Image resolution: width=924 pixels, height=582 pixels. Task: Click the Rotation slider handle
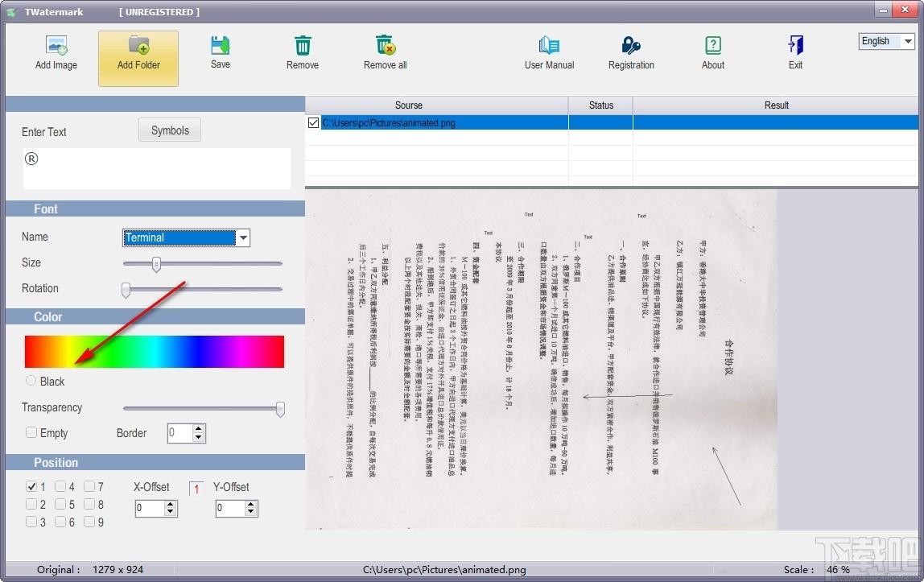126,290
